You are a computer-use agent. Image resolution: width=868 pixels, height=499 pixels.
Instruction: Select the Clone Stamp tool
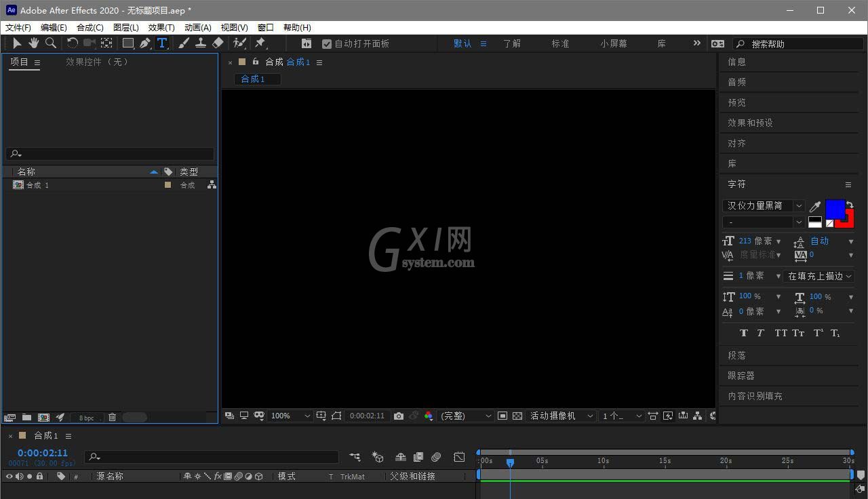point(201,43)
